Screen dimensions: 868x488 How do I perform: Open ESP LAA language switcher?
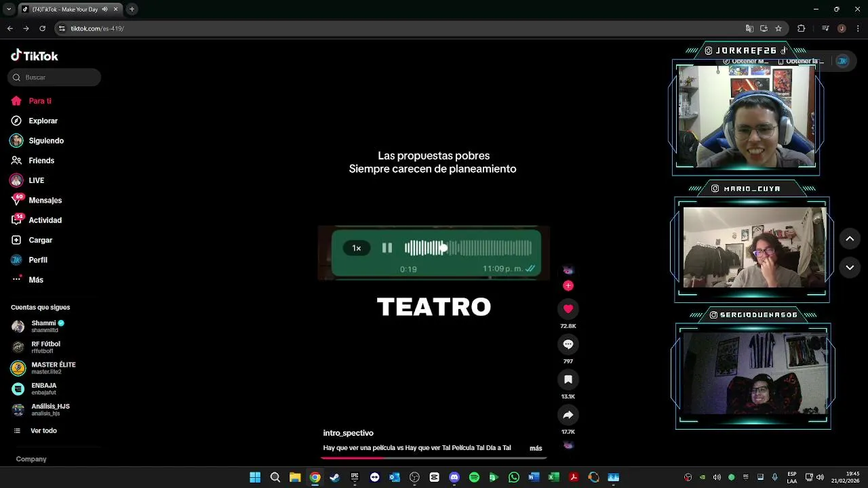pos(792,477)
